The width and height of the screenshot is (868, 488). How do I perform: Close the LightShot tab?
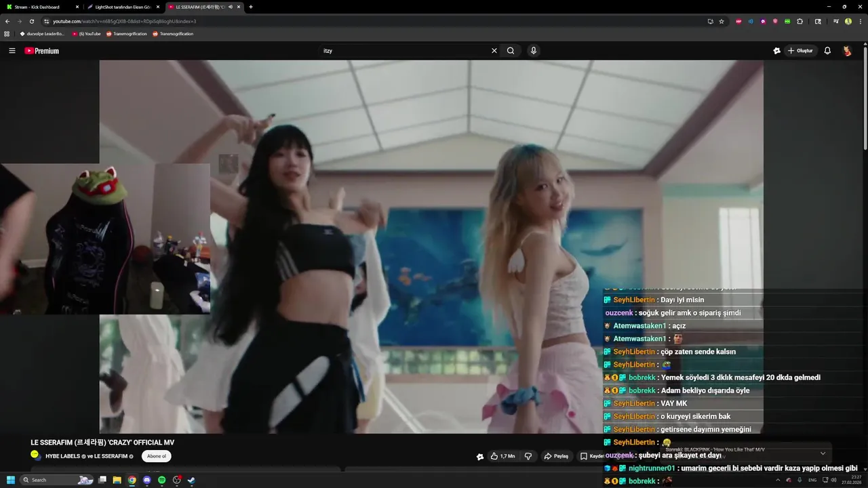coord(158,7)
